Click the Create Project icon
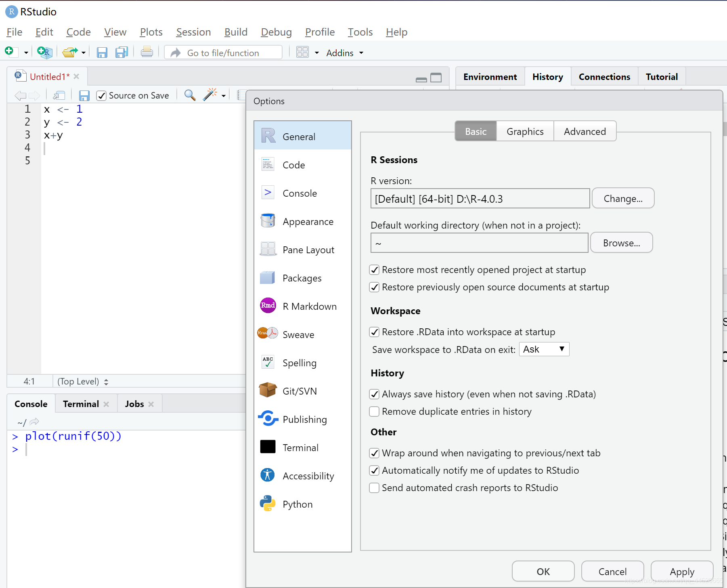The image size is (727, 588). 44,52
